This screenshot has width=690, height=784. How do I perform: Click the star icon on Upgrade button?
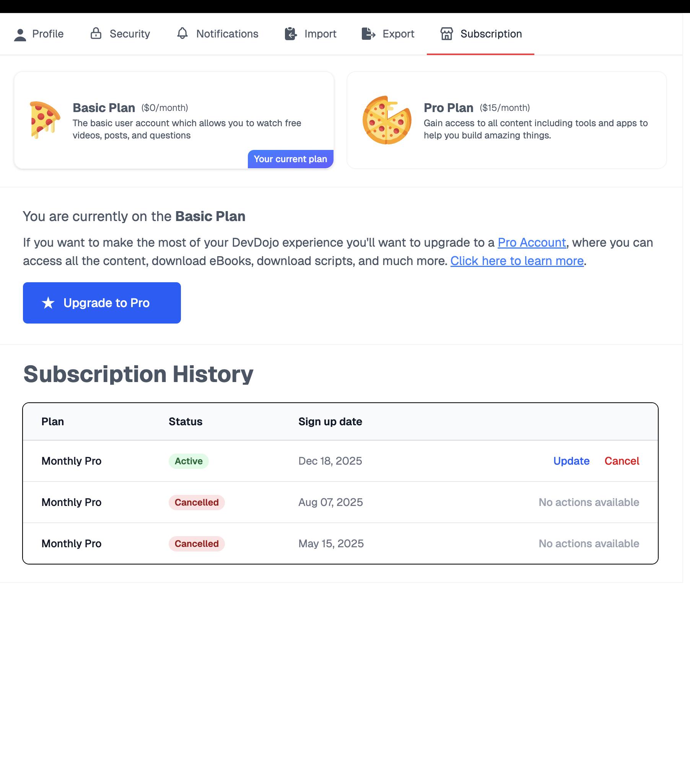tap(48, 303)
